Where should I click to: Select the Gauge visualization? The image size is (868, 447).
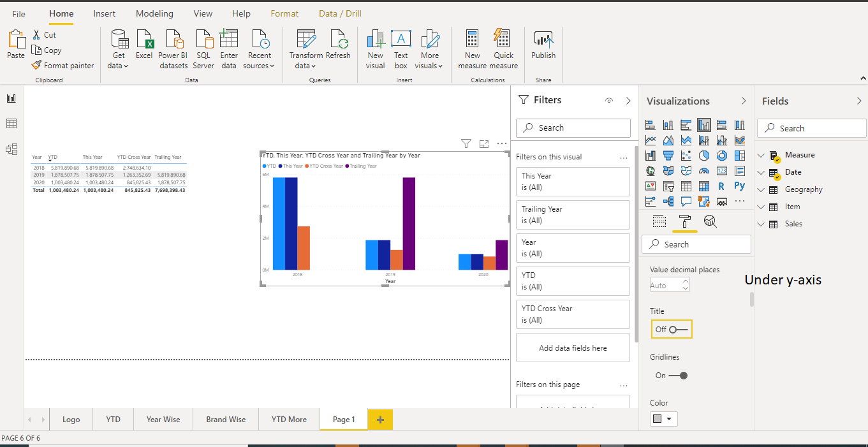pyautogui.click(x=704, y=171)
